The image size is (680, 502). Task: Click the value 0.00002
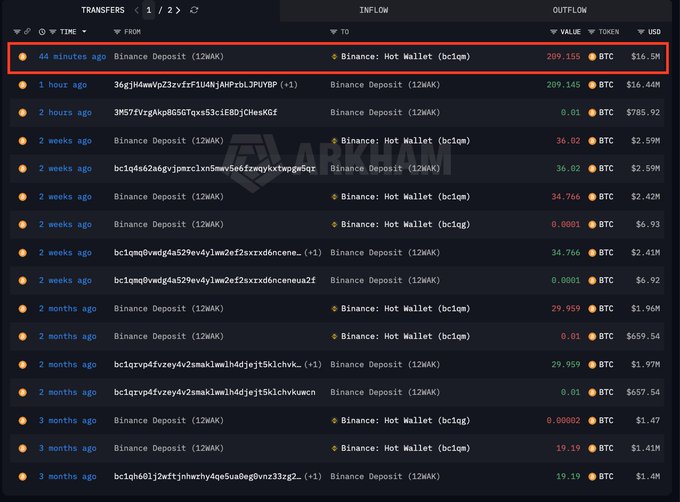(x=563, y=420)
